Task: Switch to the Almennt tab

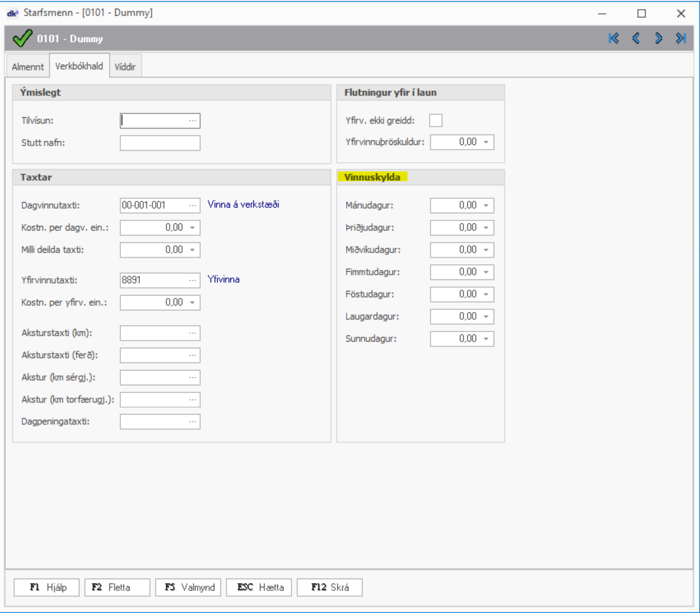Action: click(x=27, y=67)
